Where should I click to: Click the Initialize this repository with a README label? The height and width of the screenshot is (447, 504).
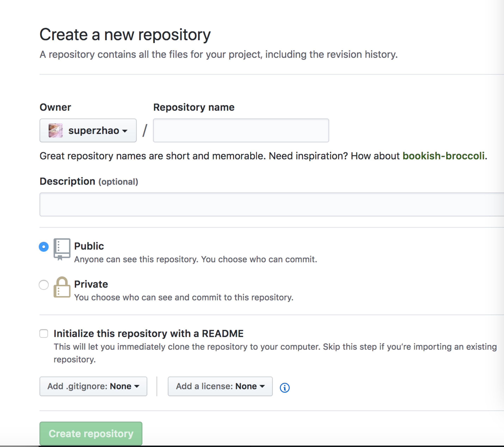pyautogui.click(x=149, y=333)
